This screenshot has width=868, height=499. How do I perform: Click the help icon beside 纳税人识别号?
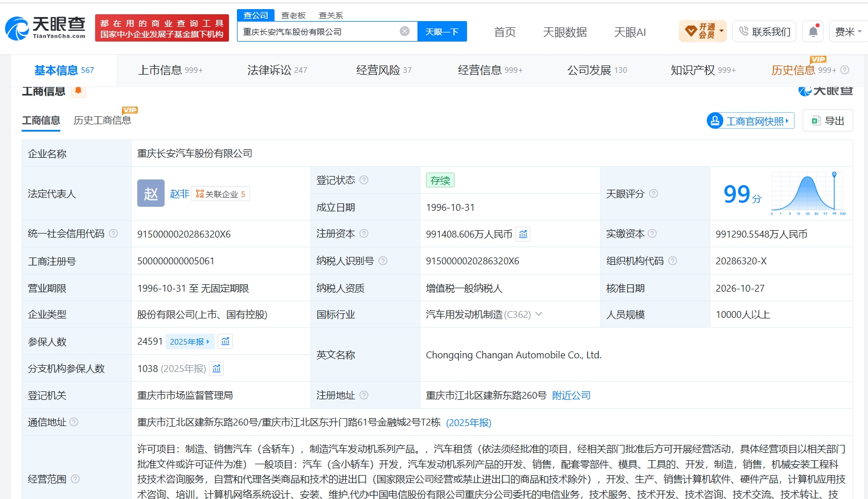(383, 261)
